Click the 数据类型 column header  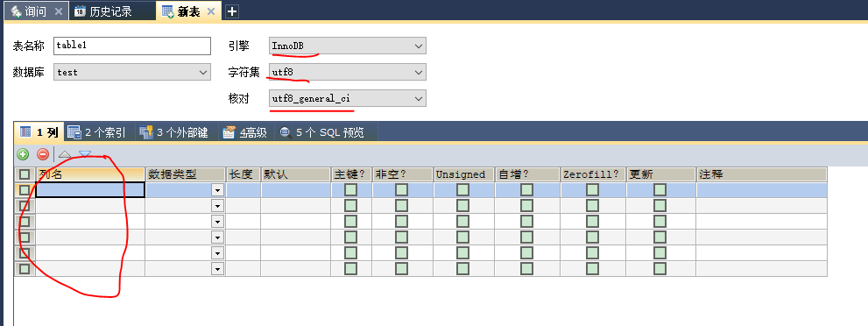[186, 174]
